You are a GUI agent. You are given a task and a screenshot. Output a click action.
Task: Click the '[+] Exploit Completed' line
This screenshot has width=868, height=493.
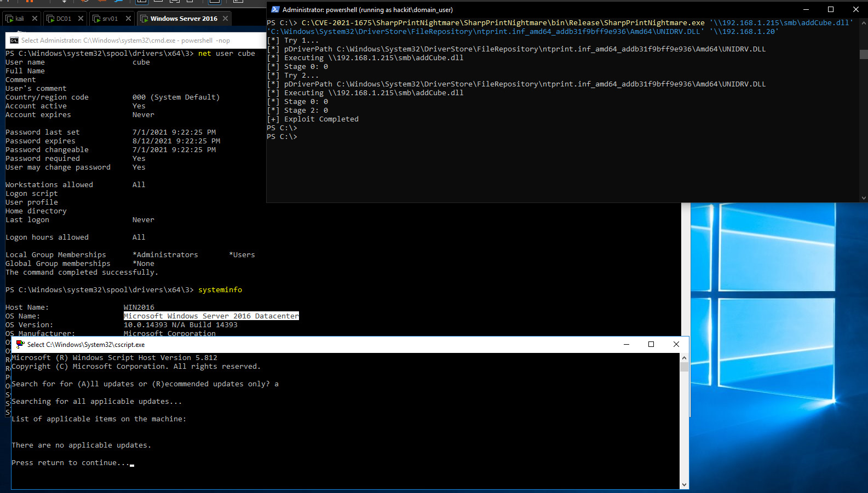tap(313, 119)
